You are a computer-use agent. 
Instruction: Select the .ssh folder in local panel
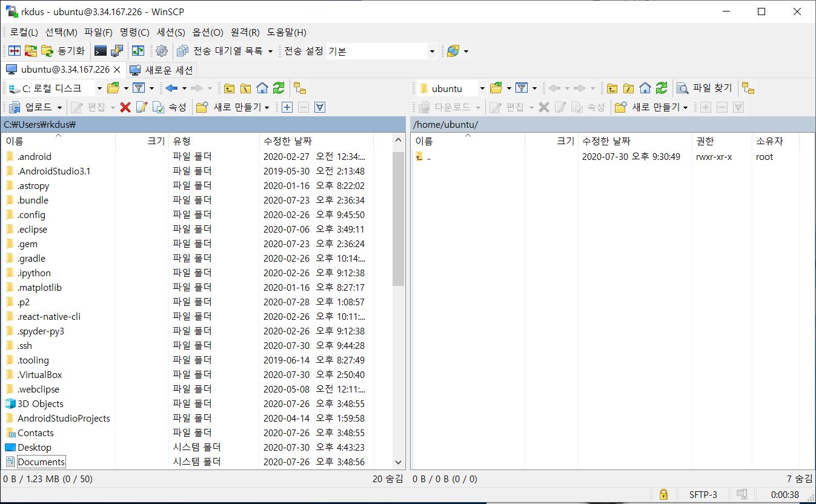[25, 345]
